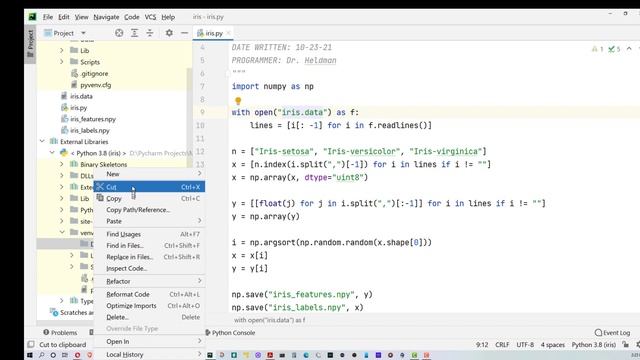Screen dimensions: 640x360
Task: Open the Refactor submenu
Action: tap(149, 281)
